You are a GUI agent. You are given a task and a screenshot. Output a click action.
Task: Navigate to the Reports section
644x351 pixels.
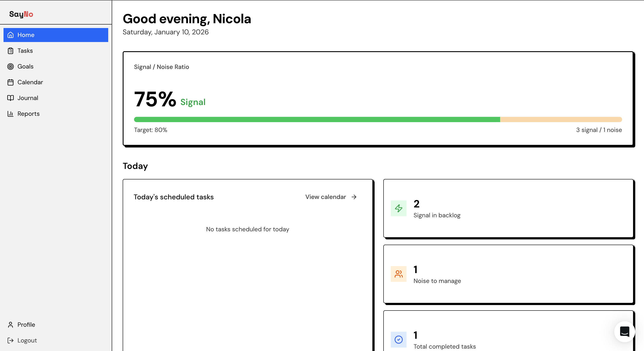[x=28, y=113]
